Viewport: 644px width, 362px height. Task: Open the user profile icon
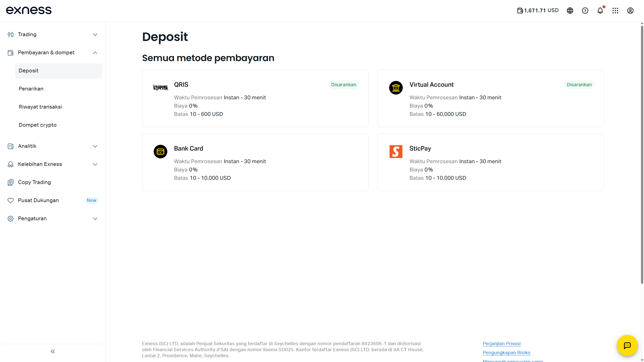pos(630,11)
